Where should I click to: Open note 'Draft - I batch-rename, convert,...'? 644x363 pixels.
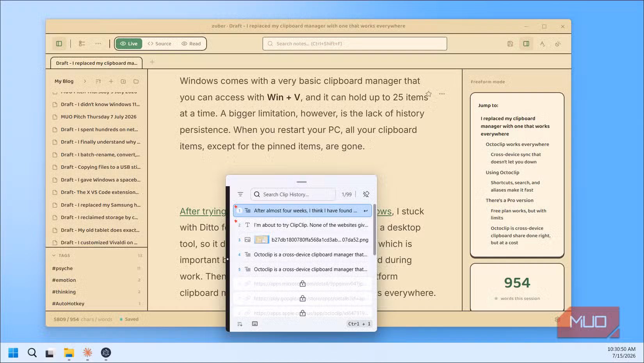click(x=96, y=155)
